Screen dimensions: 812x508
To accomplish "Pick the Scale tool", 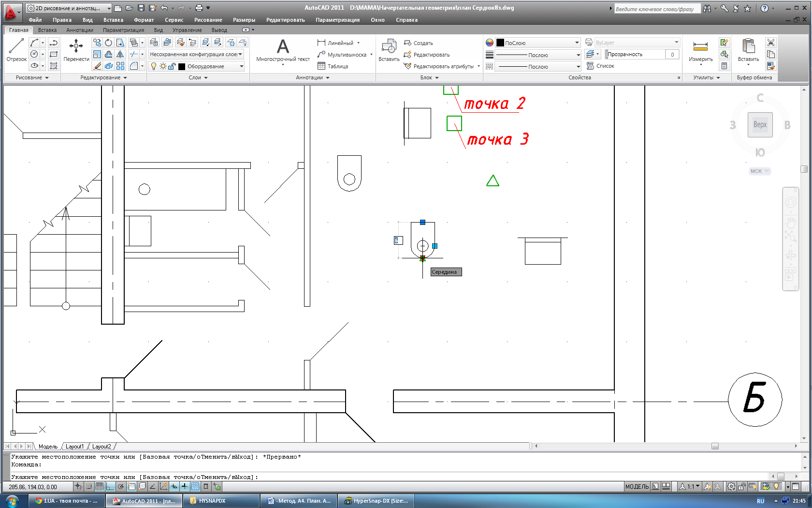I will (x=97, y=54).
